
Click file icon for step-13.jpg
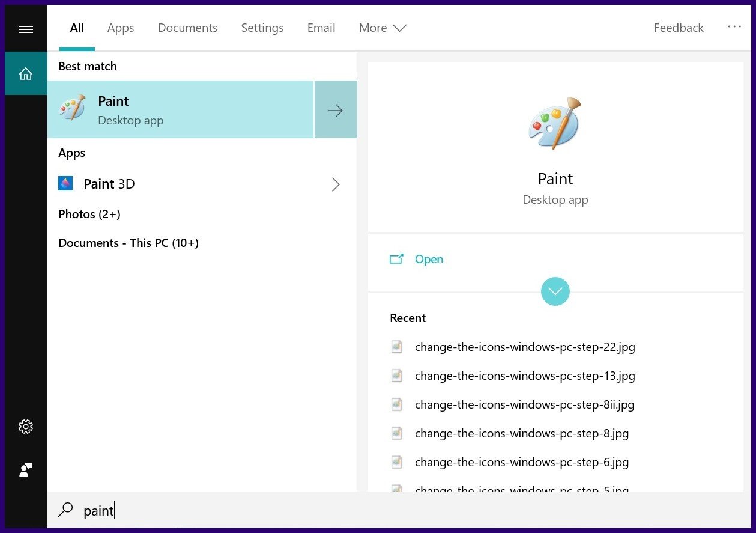[x=397, y=376]
